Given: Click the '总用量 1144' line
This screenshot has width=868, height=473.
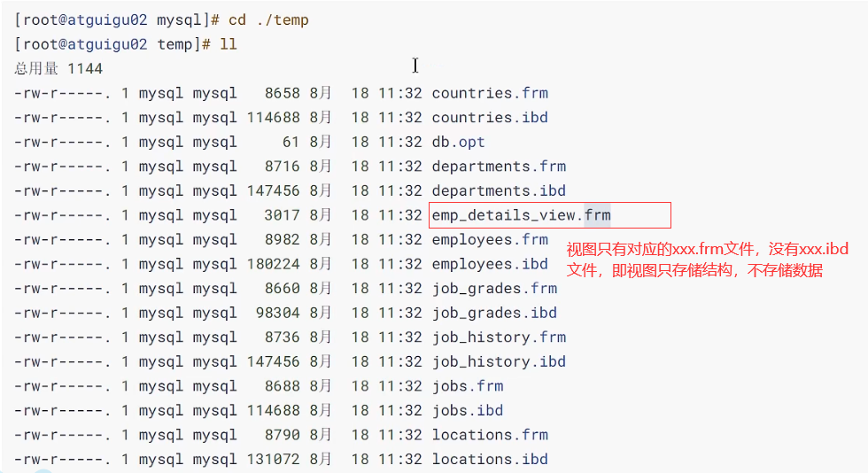Looking at the screenshot, I should coord(58,69).
